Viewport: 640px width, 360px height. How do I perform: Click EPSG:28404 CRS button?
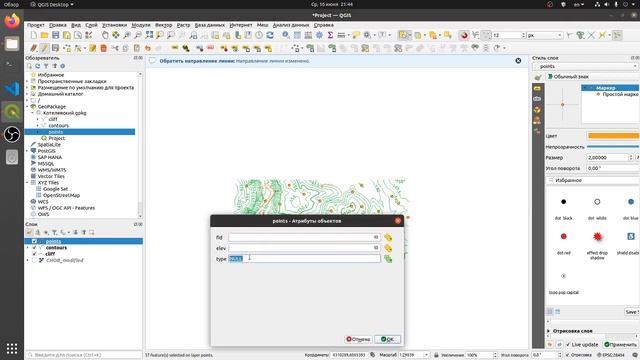[611, 355]
